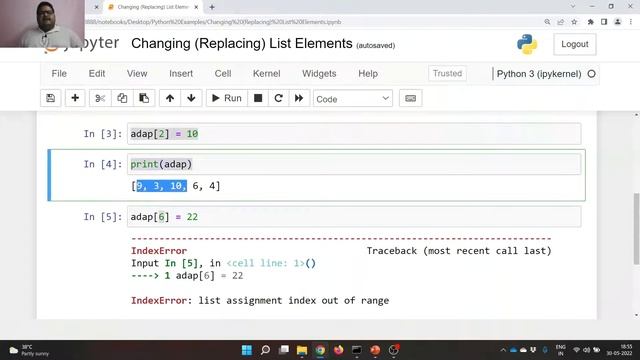Open the taskbar clock and date
This screenshot has height=360, width=640.
pyautogui.click(x=619, y=350)
